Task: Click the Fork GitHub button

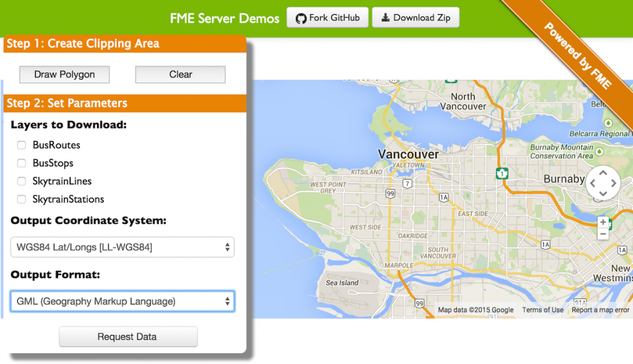Action: [x=328, y=17]
